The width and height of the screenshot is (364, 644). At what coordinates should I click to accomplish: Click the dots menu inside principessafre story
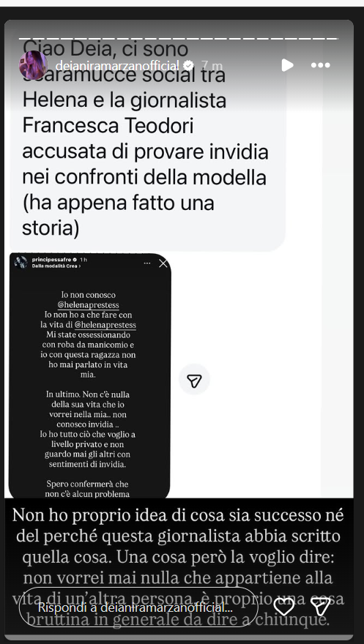(x=147, y=263)
